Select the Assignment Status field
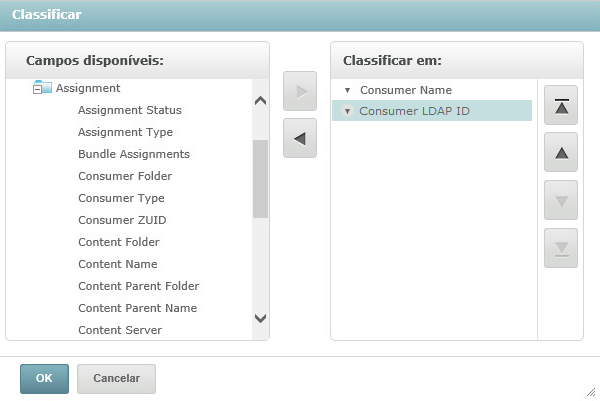This screenshot has height=401, width=600. (x=130, y=110)
